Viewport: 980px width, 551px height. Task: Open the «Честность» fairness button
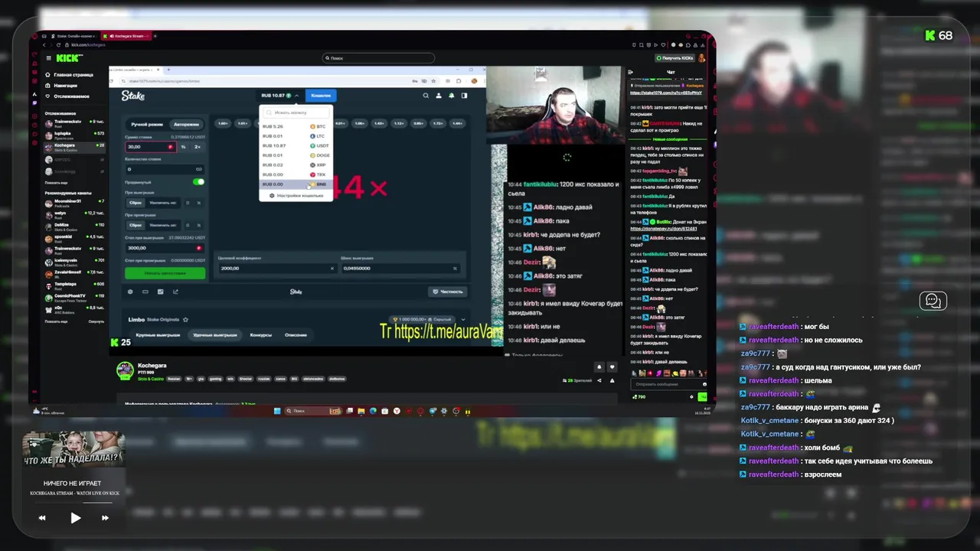tap(447, 292)
